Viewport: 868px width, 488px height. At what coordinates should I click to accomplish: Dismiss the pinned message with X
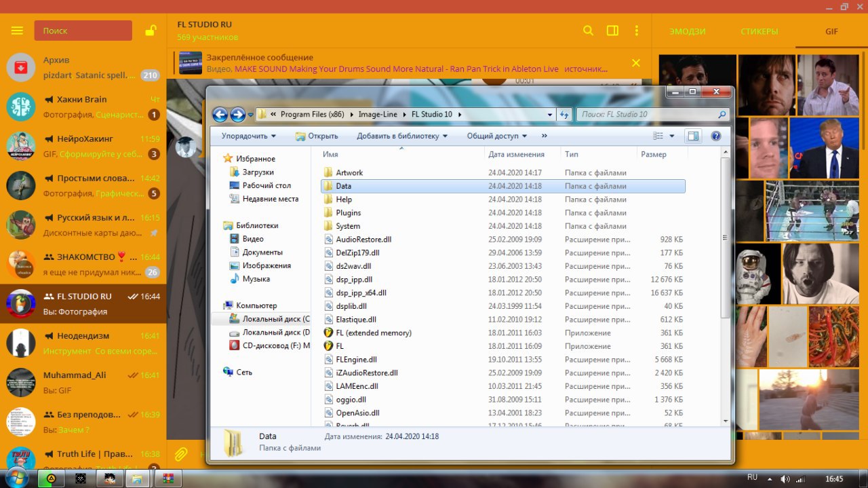[636, 63]
